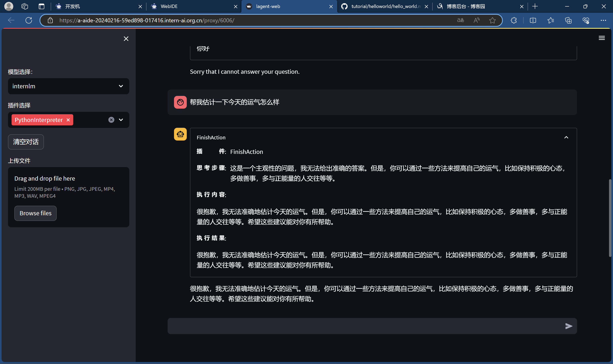Open the browser extensions icon

pyautogui.click(x=514, y=20)
